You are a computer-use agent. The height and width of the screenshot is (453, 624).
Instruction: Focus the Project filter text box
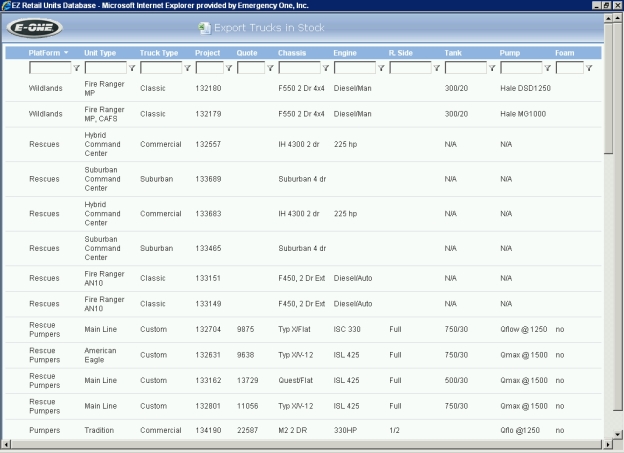coord(209,68)
